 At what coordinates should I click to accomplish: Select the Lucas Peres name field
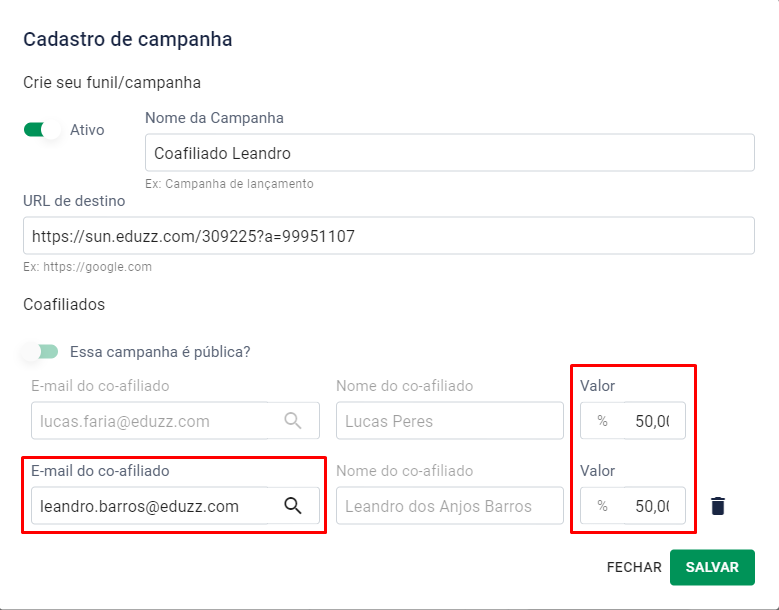(x=449, y=421)
